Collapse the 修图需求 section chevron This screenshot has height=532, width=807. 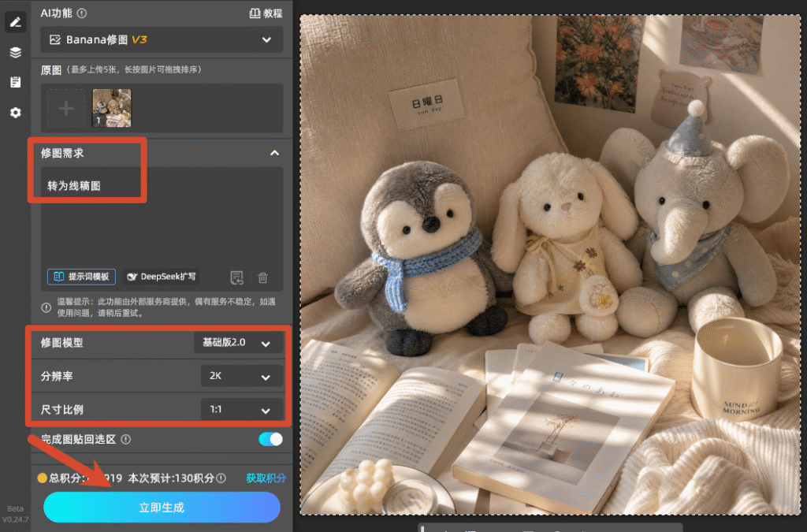(274, 153)
